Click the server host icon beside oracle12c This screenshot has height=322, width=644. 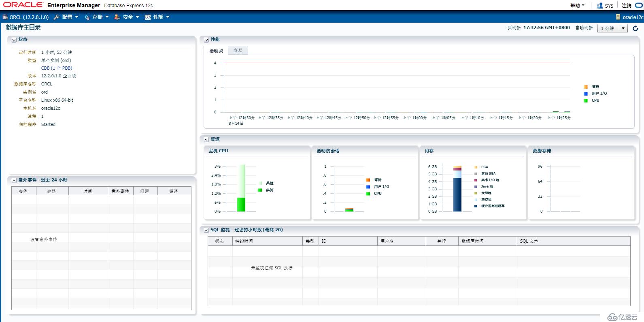618,17
